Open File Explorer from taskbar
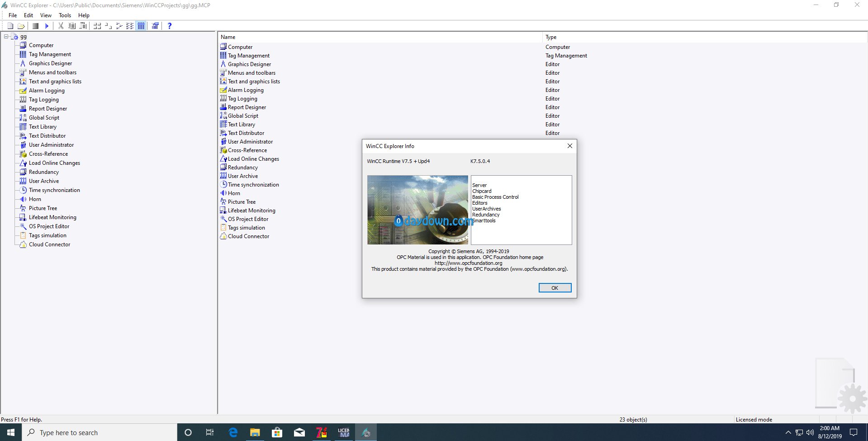Screen dimensions: 868x441 [x=255, y=432]
